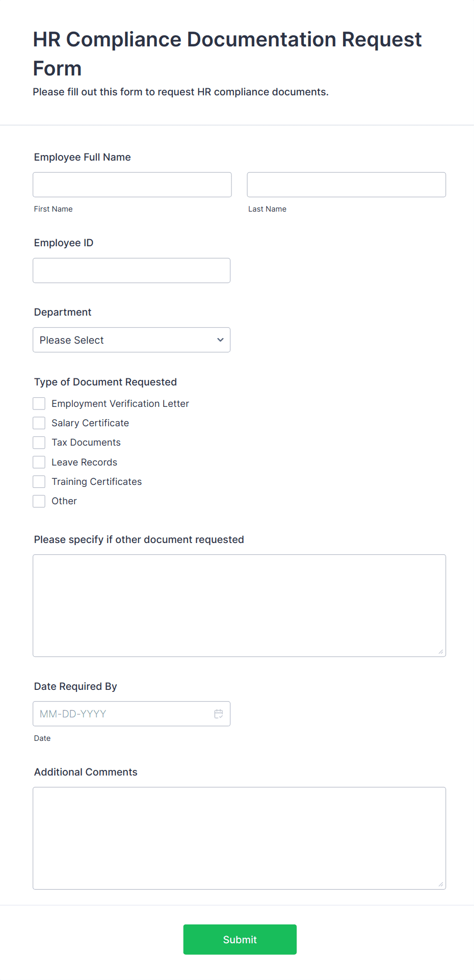The height and width of the screenshot is (980, 474).
Task: Click the other document specification box
Action: pyautogui.click(x=239, y=604)
